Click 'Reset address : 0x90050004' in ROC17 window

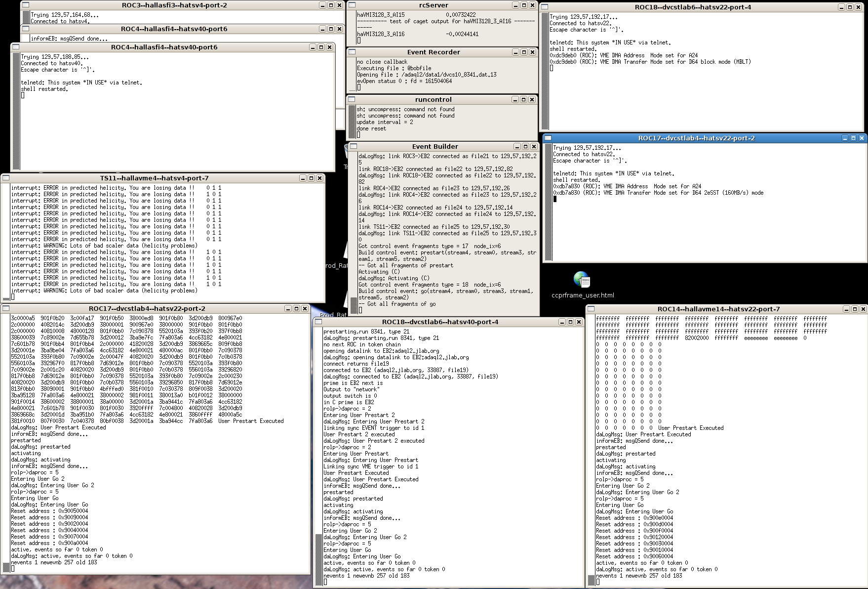(49, 511)
